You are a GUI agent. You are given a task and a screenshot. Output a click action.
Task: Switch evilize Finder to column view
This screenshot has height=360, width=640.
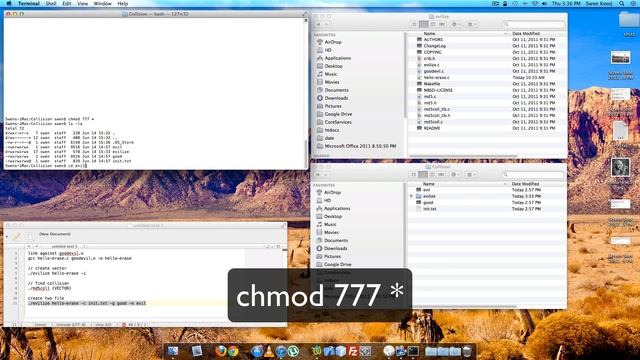433,24
